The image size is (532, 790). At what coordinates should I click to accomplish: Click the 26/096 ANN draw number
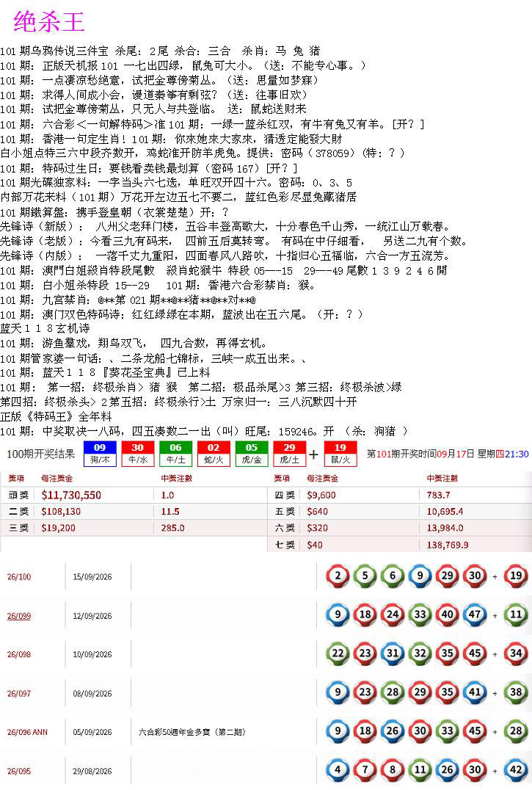pos(27,732)
